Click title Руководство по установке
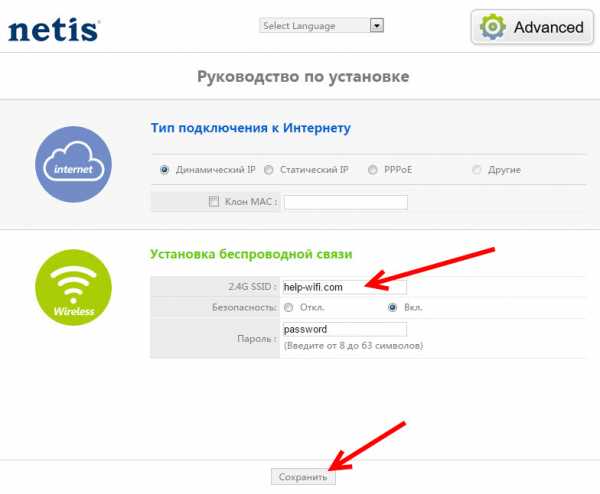 [x=303, y=77]
